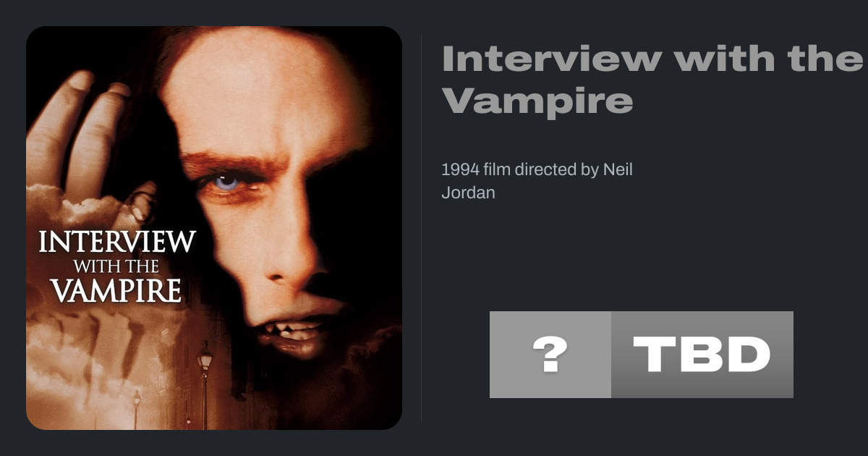
Task: Click the WITH THE text on poster
Action: (x=117, y=265)
